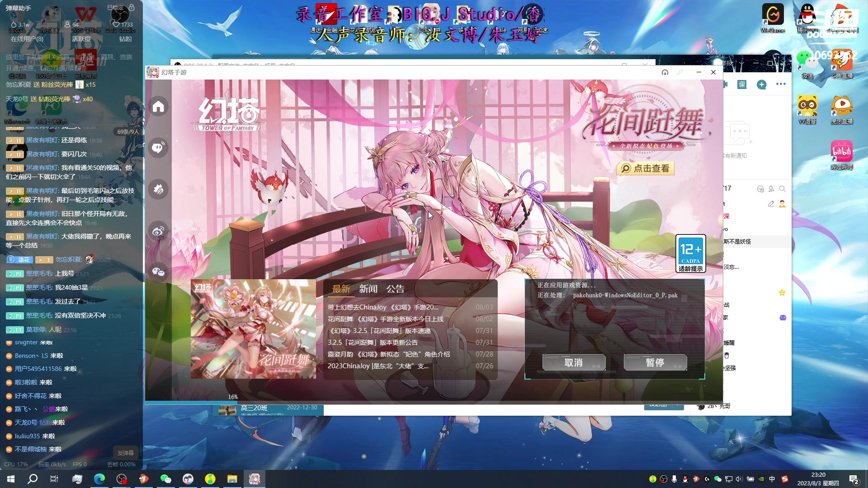The height and width of the screenshot is (488, 868).
Task: Open Task View on the taskbar
Action: (x=54, y=479)
